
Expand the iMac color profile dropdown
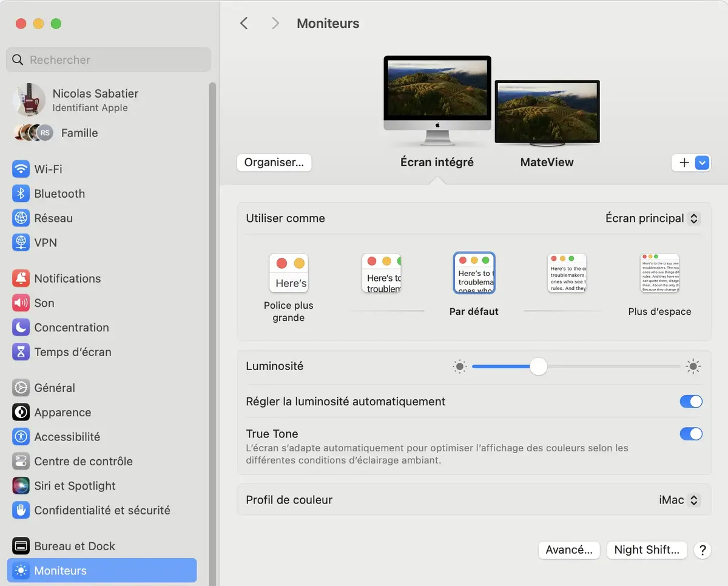679,500
